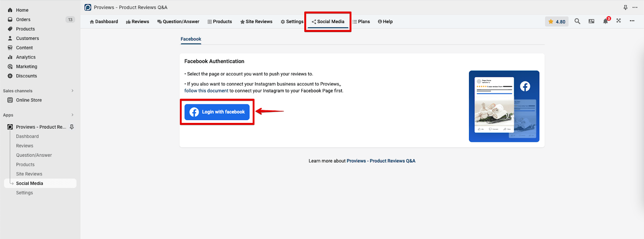The image size is (644, 239).
Task: Open the three-dot menu beside fullscreen icon
Action: tap(632, 21)
